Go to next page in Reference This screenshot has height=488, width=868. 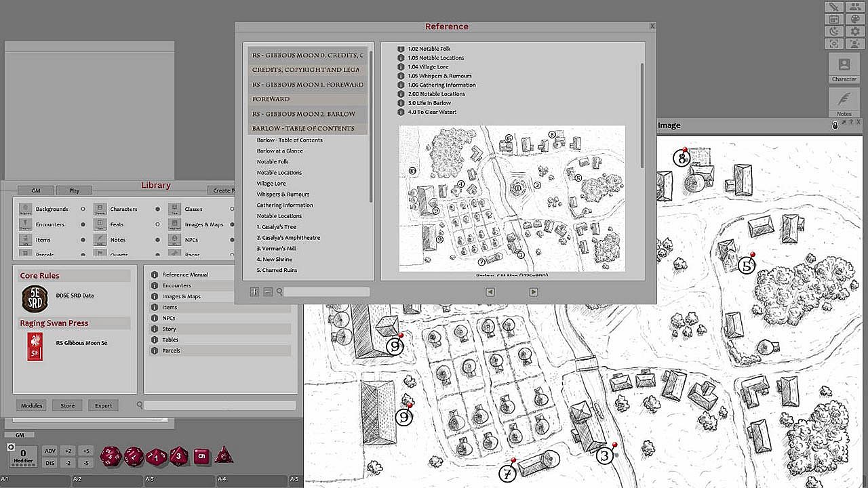534,292
